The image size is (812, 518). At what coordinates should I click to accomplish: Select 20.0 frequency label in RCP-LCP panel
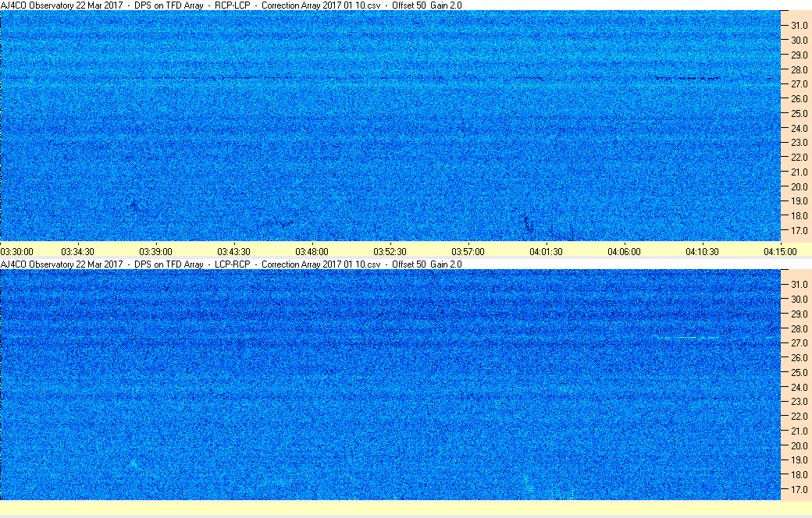click(x=799, y=186)
